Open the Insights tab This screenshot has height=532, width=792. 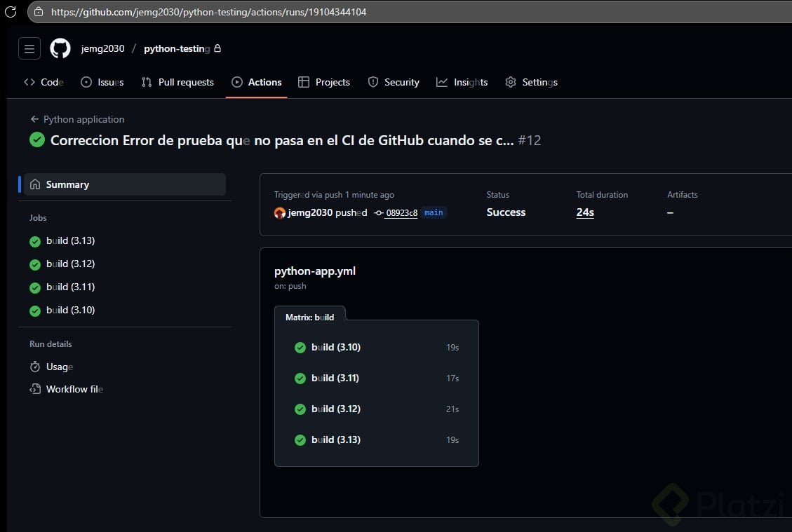click(462, 82)
